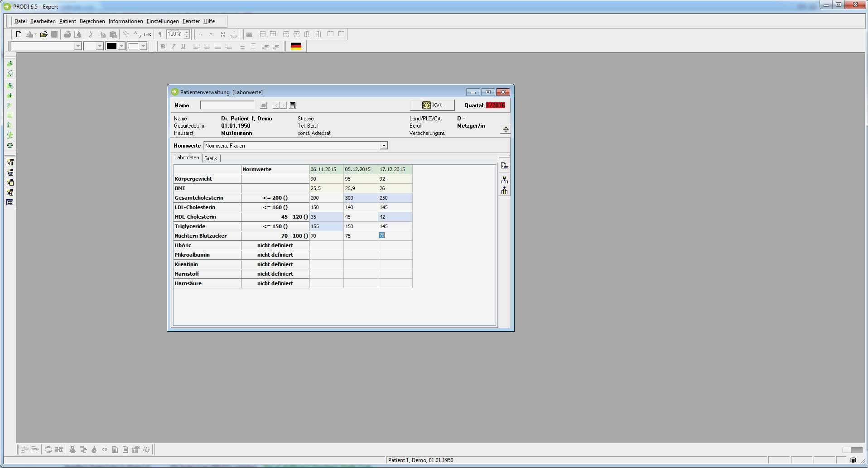Toggle bold formatting
The image size is (868, 468).
coord(163,46)
